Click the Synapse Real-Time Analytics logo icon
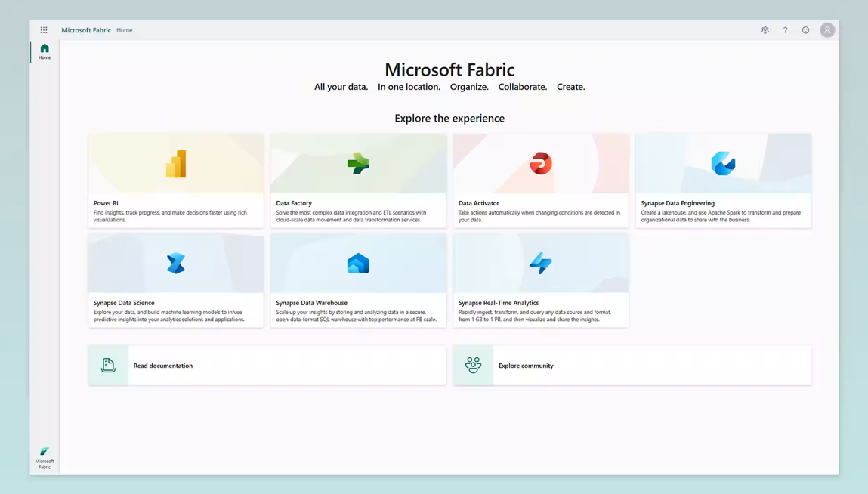Image resolution: width=868 pixels, height=494 pixels. (x=541, y=263)
